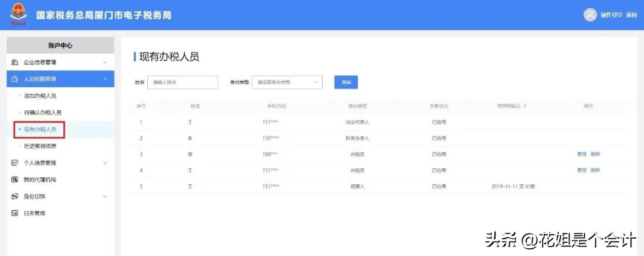Click 法定代表人 identity cell

click(x=357, y=122)
